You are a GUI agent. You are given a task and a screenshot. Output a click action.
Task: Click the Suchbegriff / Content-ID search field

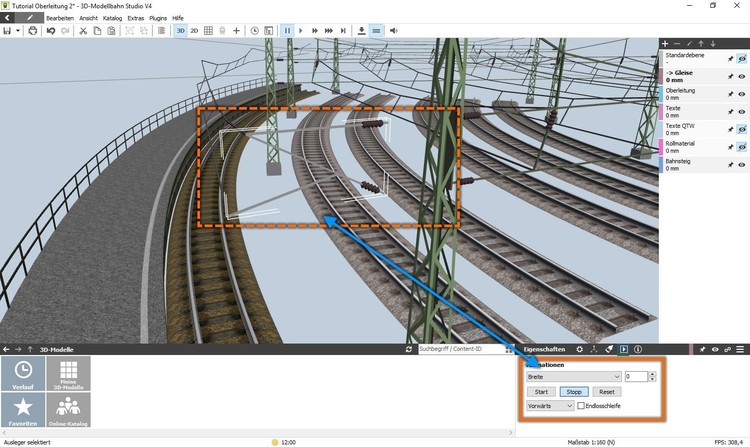[462, 349]
